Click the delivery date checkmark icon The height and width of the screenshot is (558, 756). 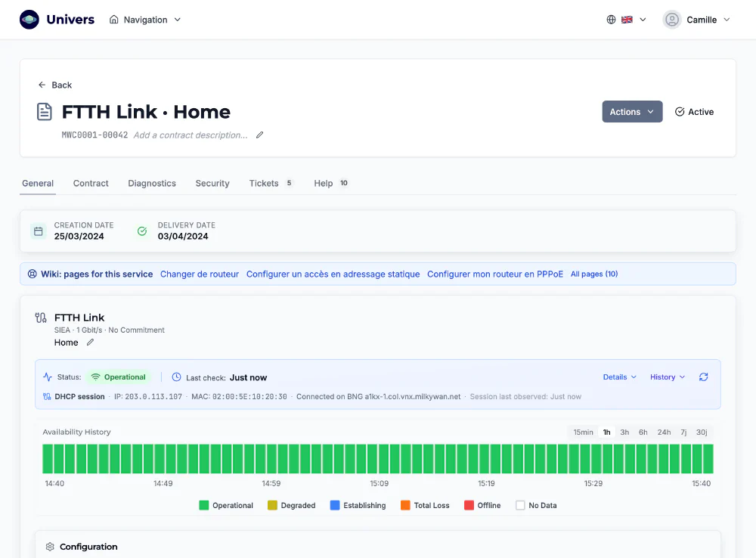(142, 231)
